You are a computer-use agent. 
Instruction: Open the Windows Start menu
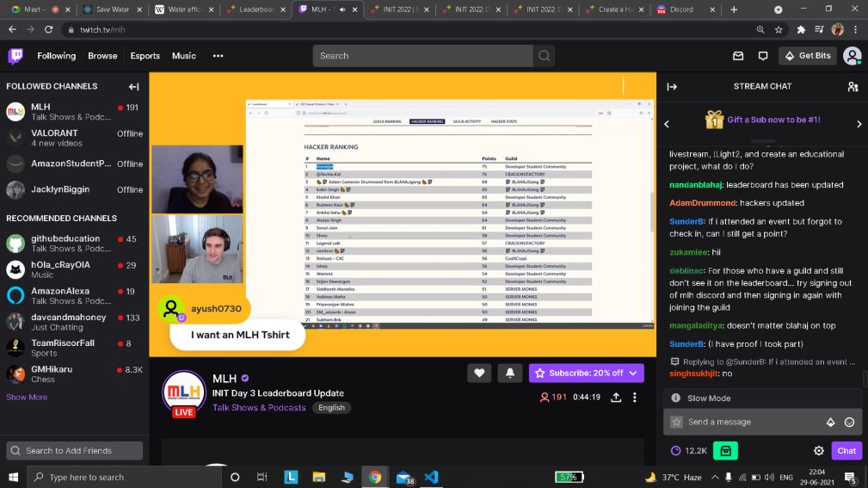[x=13, y=477]
